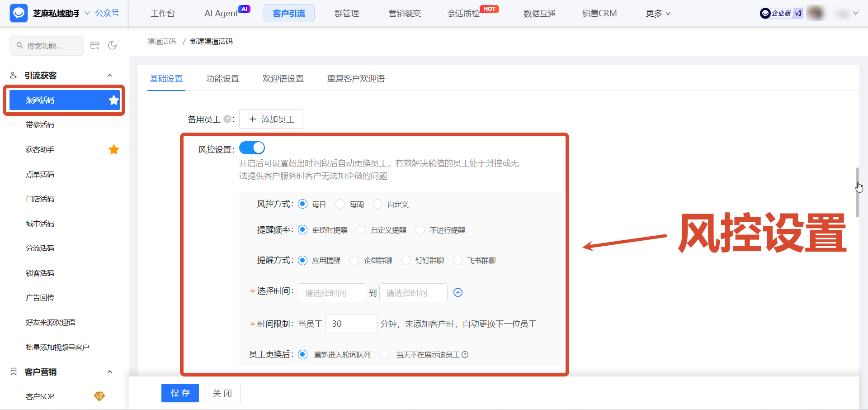Viewport: 868px width, 410px height.
Task: Open AI Agent in top navigation
Action: [x=222, y=13]
